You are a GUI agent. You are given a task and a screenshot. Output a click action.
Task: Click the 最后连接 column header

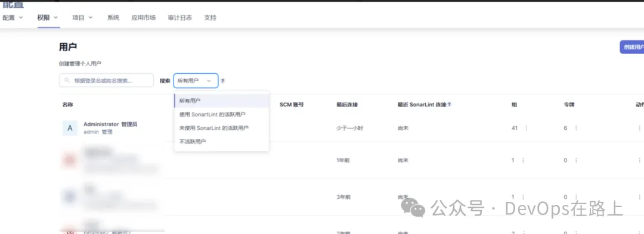tap(347, 105)
